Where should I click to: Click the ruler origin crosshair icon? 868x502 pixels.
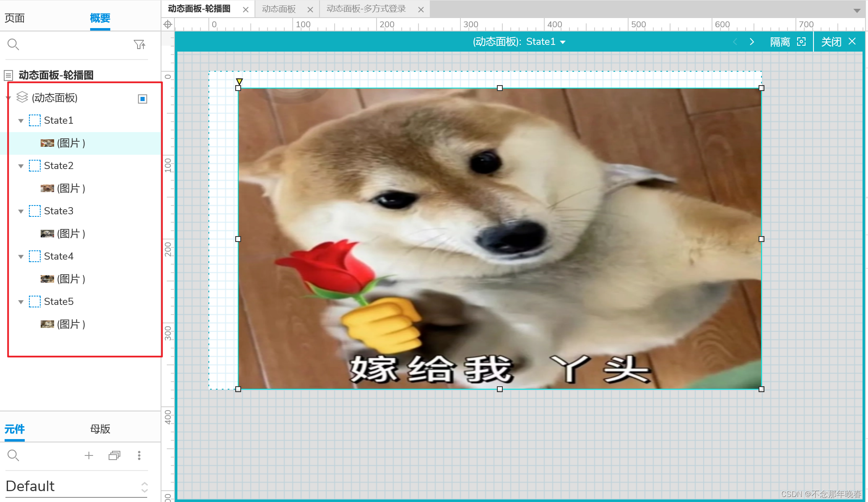168,24
